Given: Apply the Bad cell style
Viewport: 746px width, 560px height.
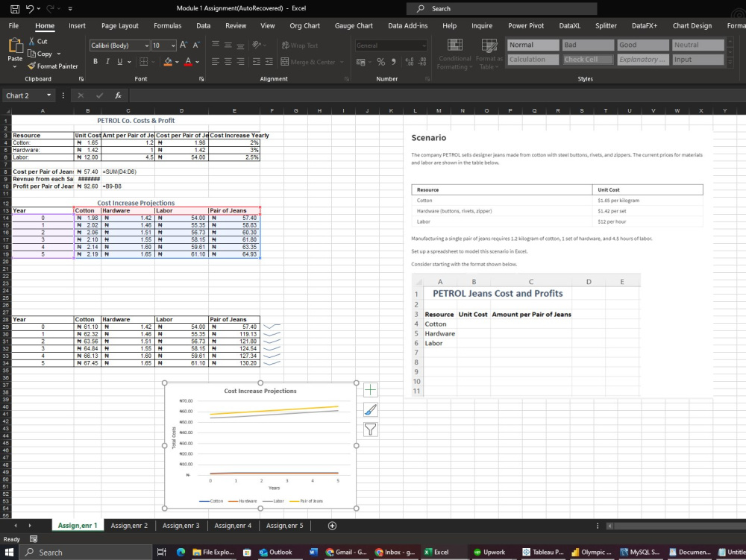Looking at the screenshot, I should point(588,45).
